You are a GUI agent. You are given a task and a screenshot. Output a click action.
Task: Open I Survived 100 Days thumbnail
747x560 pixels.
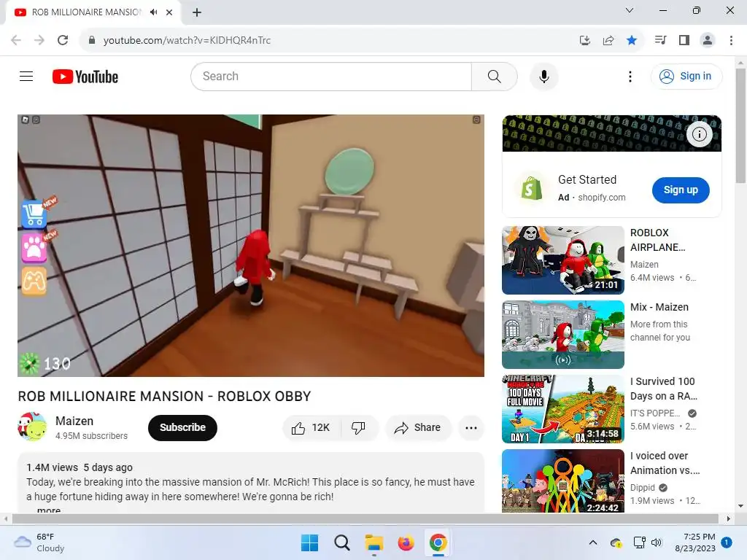click(x=562, y=409)
